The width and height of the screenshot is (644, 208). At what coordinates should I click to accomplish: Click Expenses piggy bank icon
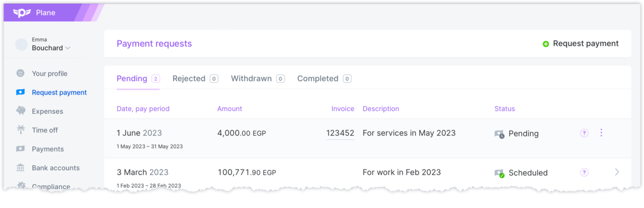click(20, 111)
